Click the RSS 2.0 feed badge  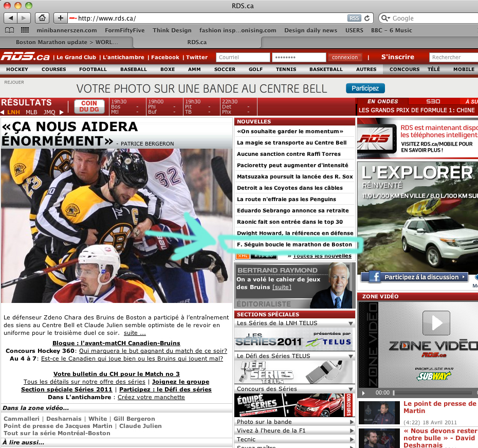(264, 256)
